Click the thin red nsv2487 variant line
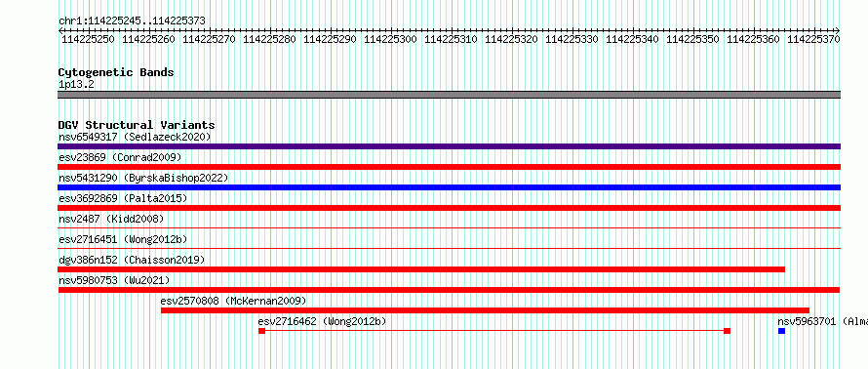Screen dimensions: 868x369 (449, 227)
